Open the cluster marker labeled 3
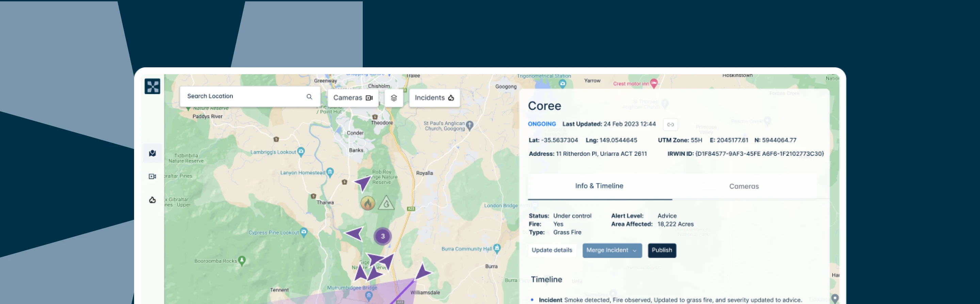 pyautogui.click(x=383, y=236)
